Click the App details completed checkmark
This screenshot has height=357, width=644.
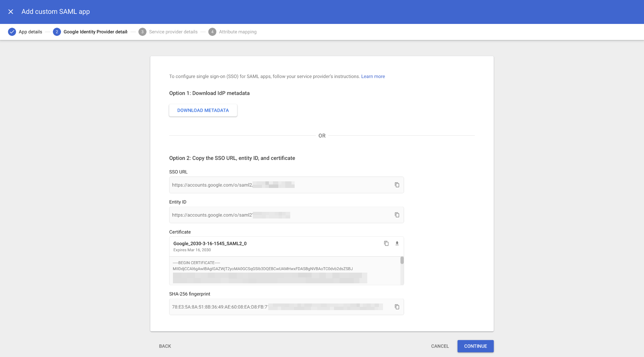(12, 31)
